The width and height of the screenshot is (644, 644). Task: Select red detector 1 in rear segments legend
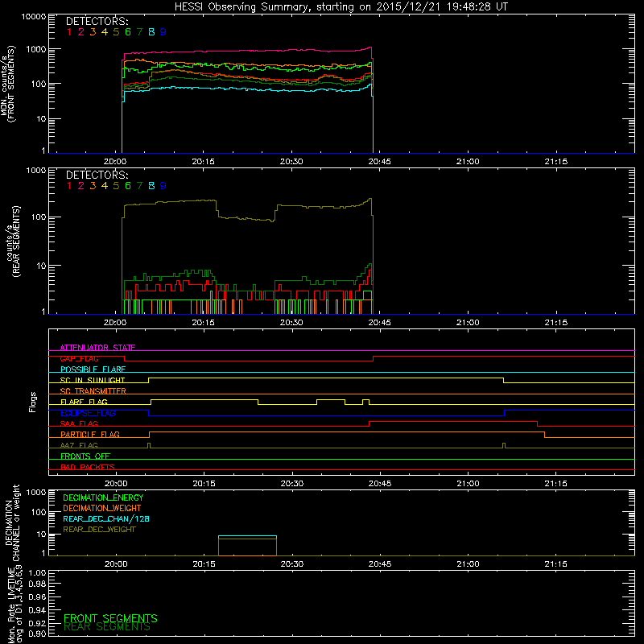click(69, 186)
